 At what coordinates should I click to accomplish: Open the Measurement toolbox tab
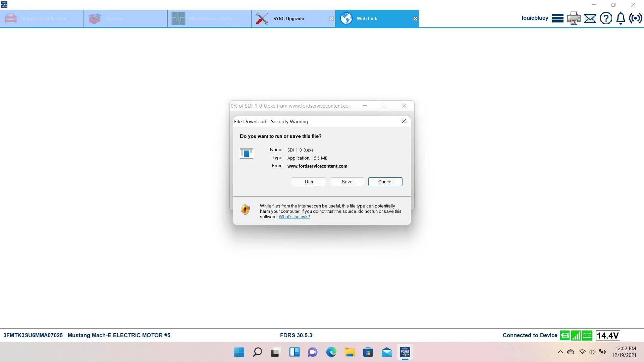pos(209,18)
